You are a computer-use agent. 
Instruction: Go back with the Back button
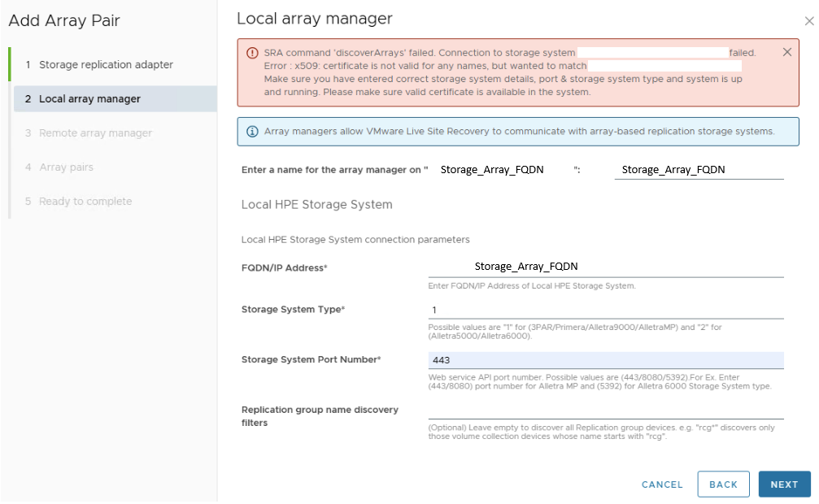click(723, 484)
